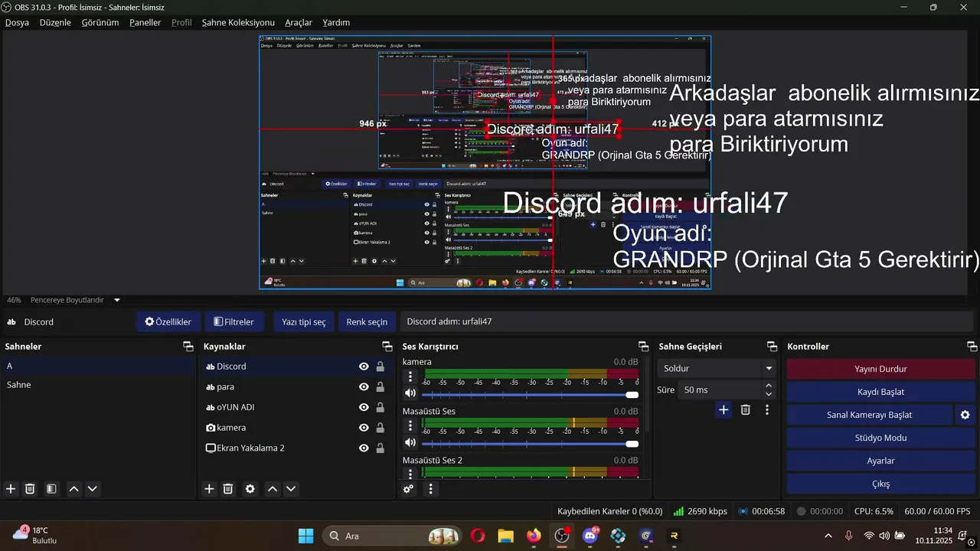Add a scene transition plus button
Screen dimensions: 980x551
pos(724,410)
